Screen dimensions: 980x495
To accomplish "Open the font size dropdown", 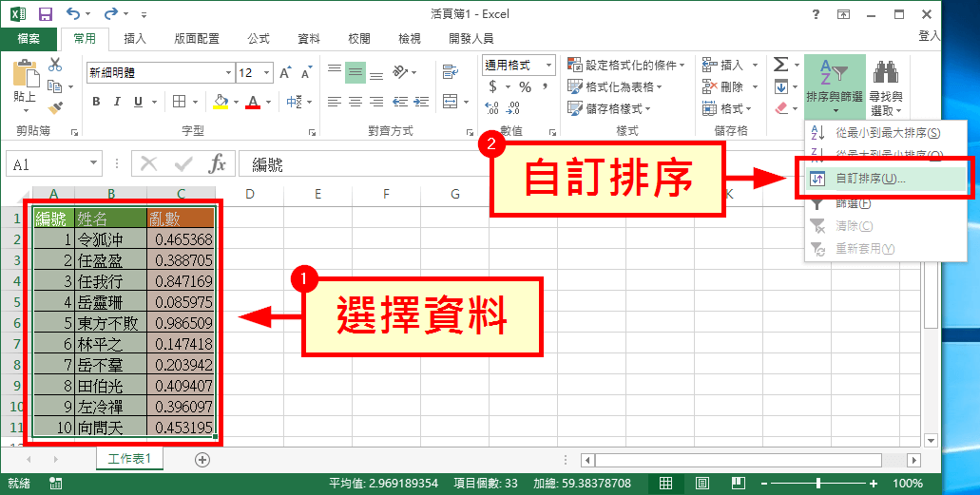I will [x=267, y=73].
